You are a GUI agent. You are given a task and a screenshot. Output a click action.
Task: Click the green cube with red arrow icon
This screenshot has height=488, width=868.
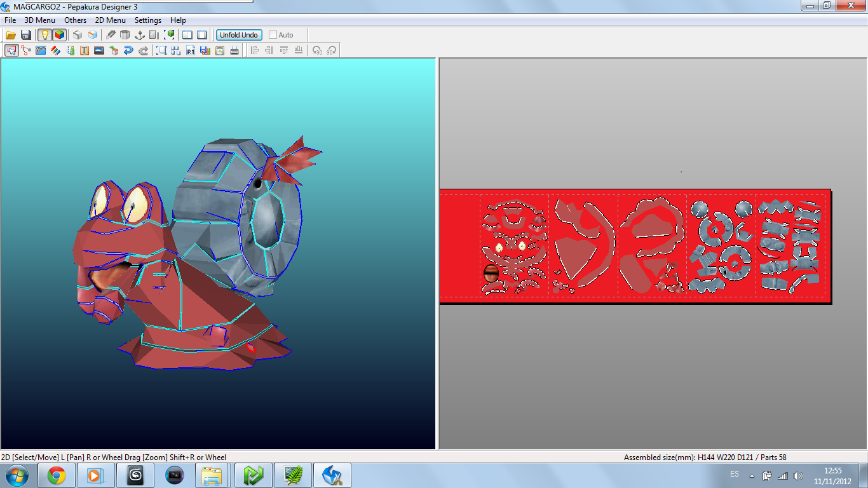(x=114, y=50)
